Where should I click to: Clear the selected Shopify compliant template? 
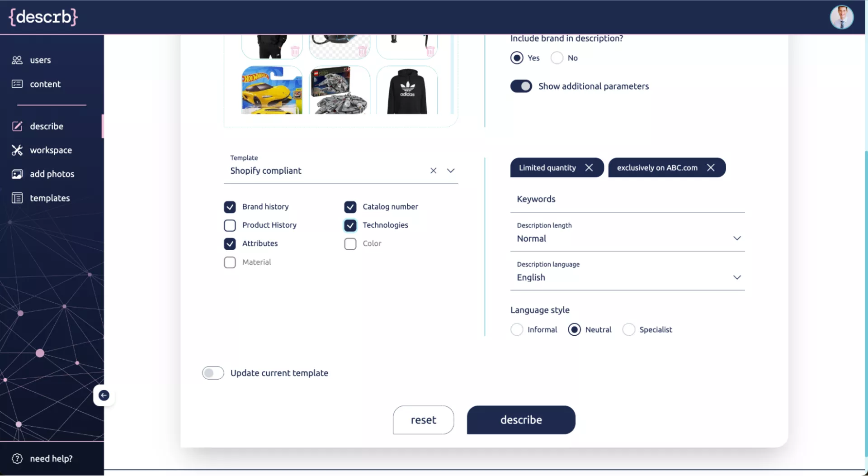click(x=433, y=171)
